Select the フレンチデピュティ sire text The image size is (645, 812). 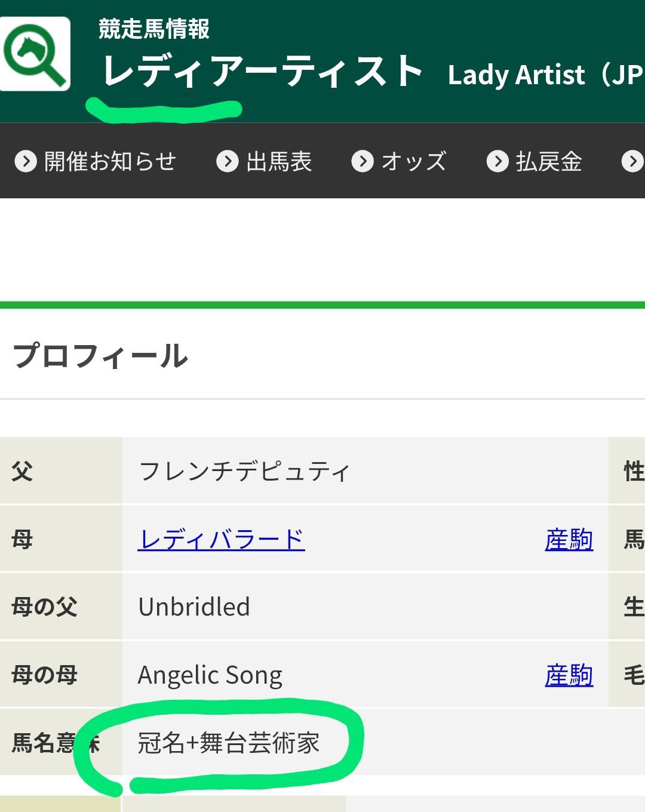tap(244, 472)
